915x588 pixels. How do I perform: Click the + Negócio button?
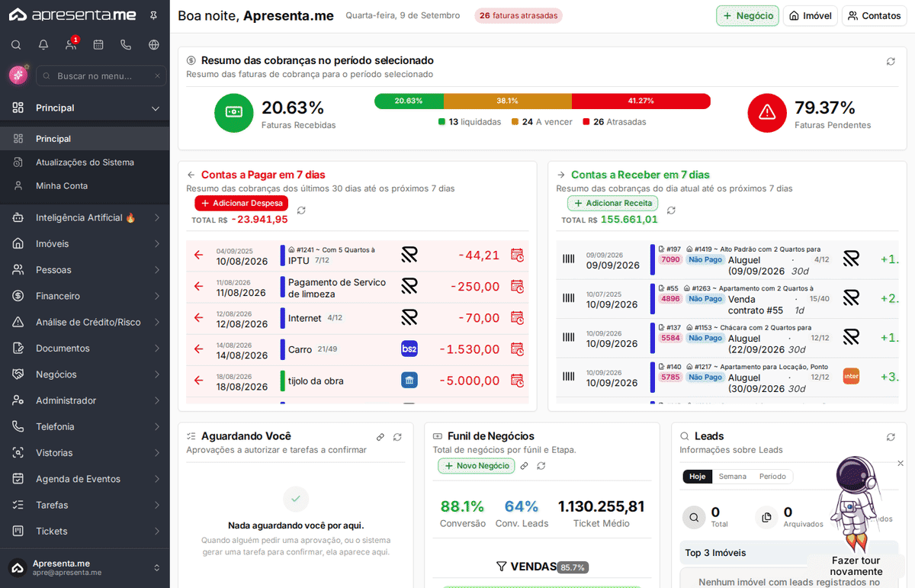pyautogui.click(x=747, y=16)
